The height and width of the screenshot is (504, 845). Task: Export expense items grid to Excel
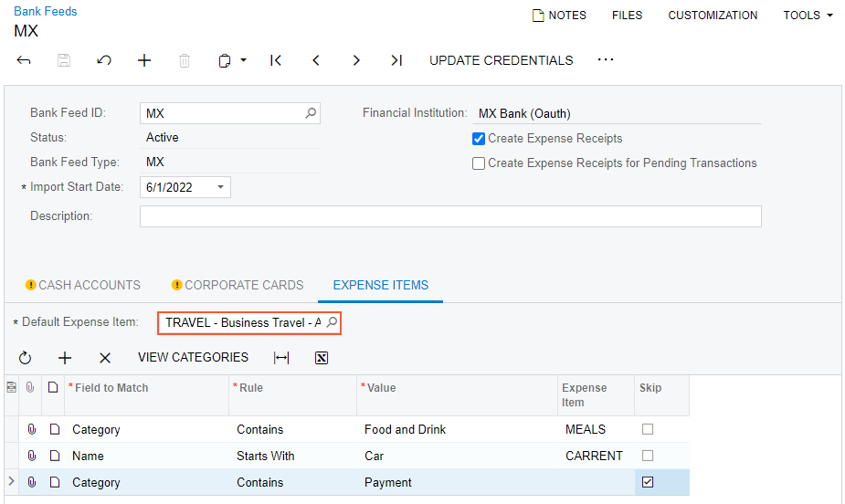[322, 358]
